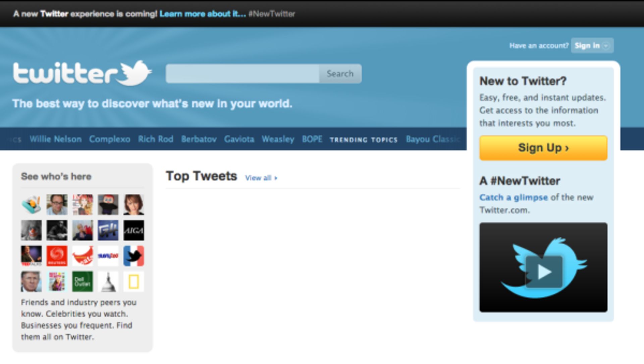This screenshot has width=644, height=364.
Task: Click the 'TRENDING TOPICS' label
Action: (364, 140)
